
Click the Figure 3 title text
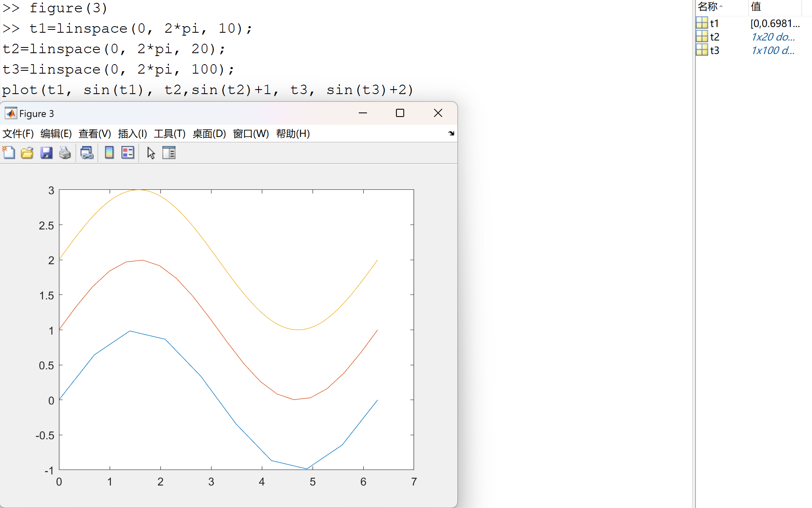[x=36, y=114]
